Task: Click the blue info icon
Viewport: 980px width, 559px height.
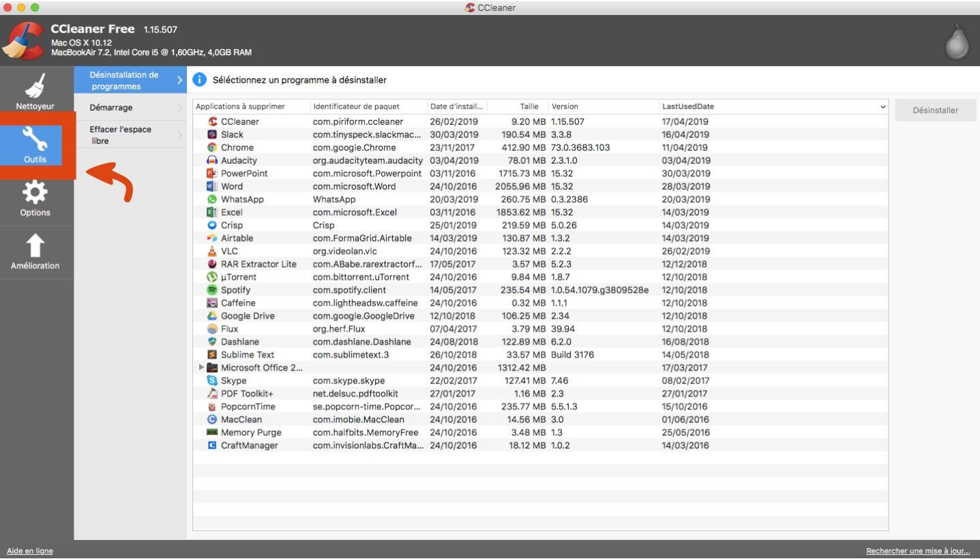Action: [x=199, y=80]
